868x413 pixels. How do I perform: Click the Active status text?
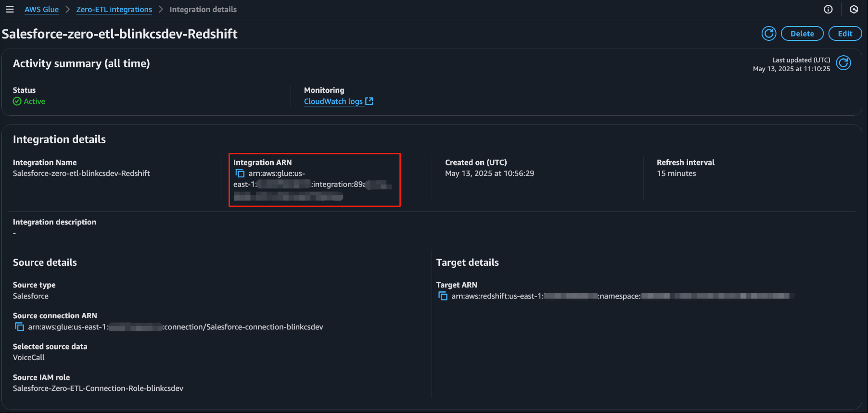point(35,101)
